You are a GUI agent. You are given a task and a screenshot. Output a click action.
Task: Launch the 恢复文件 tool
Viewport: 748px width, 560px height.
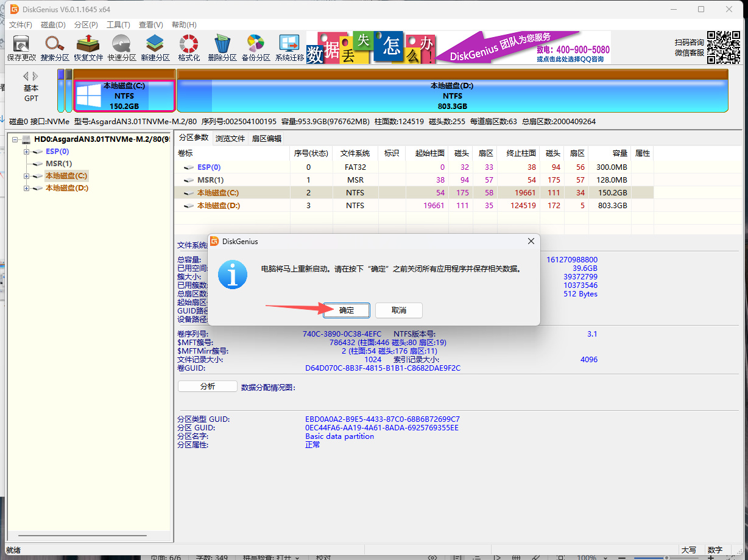coord(88,48)
